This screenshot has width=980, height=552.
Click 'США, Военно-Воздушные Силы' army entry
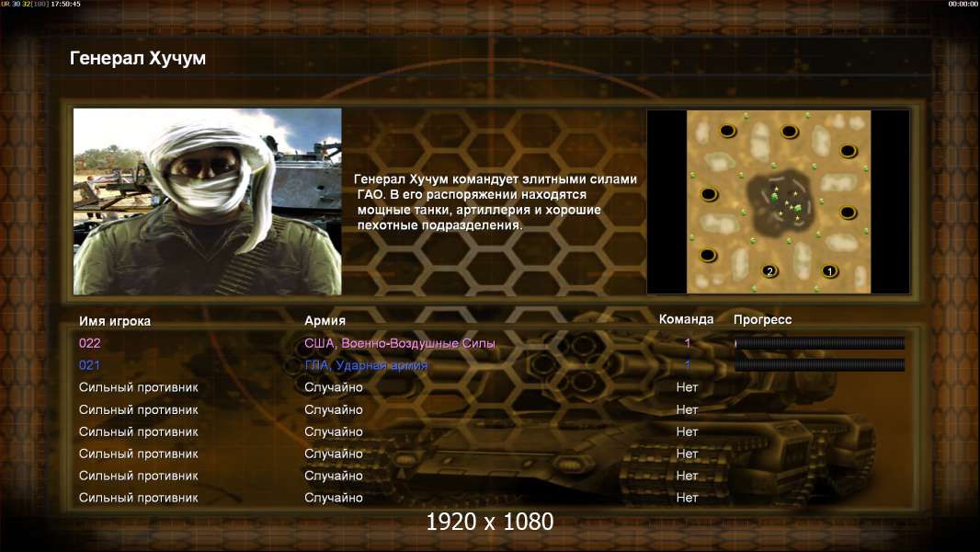pyautogui.click(x=399, y=343)
